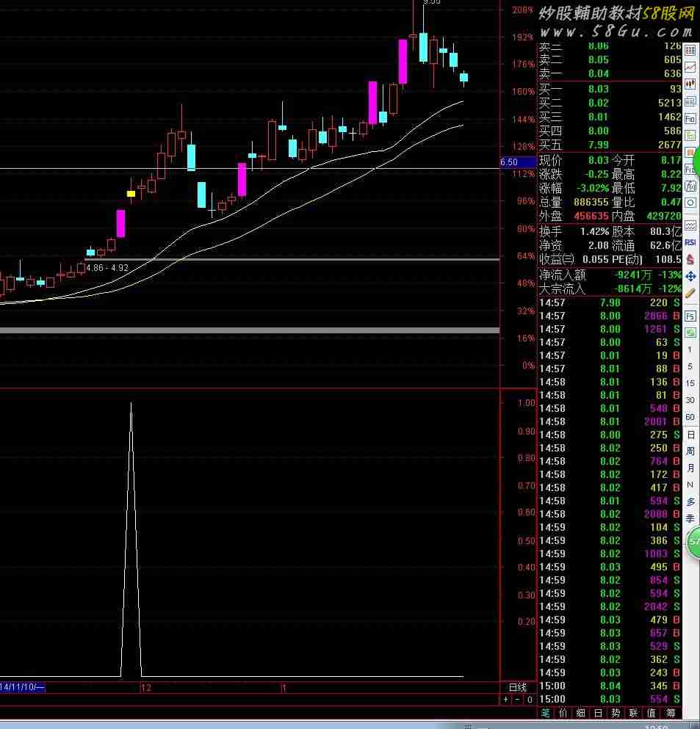Click the 大宗流入 label
The width and height of the screenshot is (700, 729).
point(562,289)
